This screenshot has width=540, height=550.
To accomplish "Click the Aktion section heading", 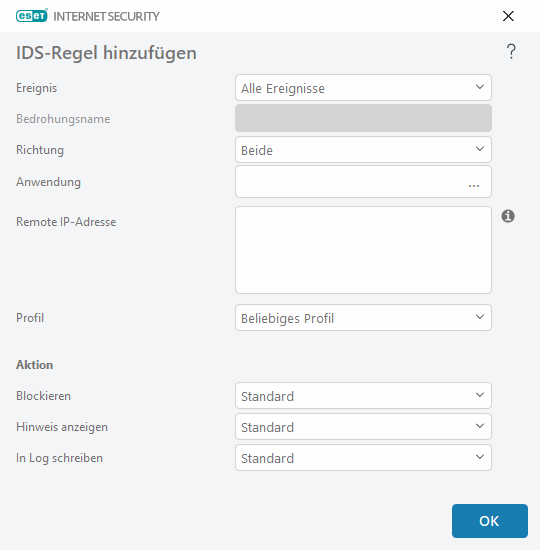I will tap(34, 365).
